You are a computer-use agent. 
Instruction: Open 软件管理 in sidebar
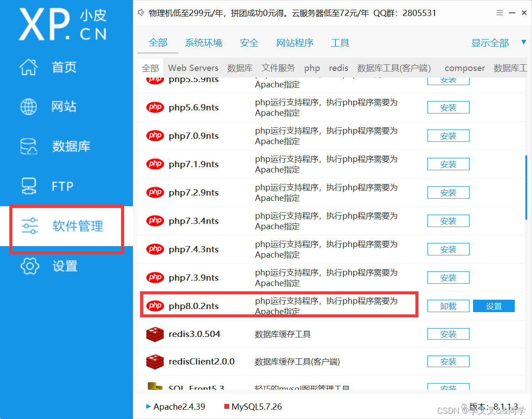[x=78, y=226]
